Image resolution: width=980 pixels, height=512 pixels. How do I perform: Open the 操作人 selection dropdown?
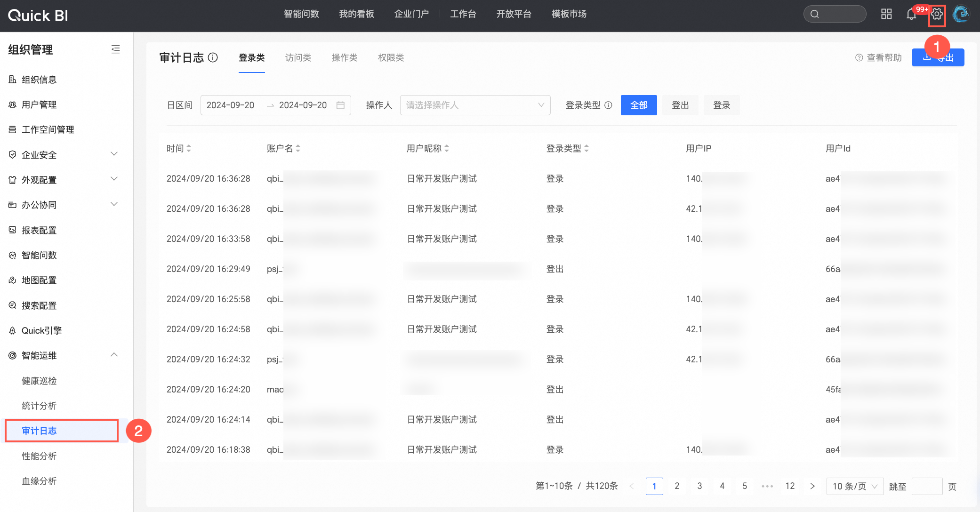pyautogui.click(x=474, y=105)
